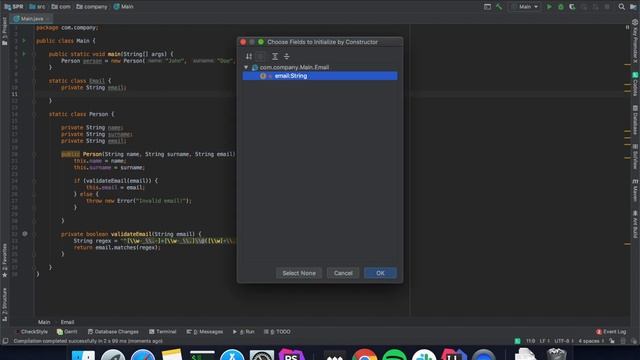Open the Structure side panel
640x360 pixels.
tap(4, 304)
